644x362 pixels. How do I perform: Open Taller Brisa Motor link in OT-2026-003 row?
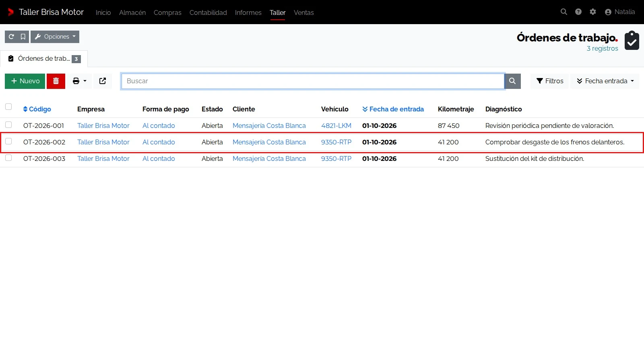pyautogui.click(x=103, y=158)
